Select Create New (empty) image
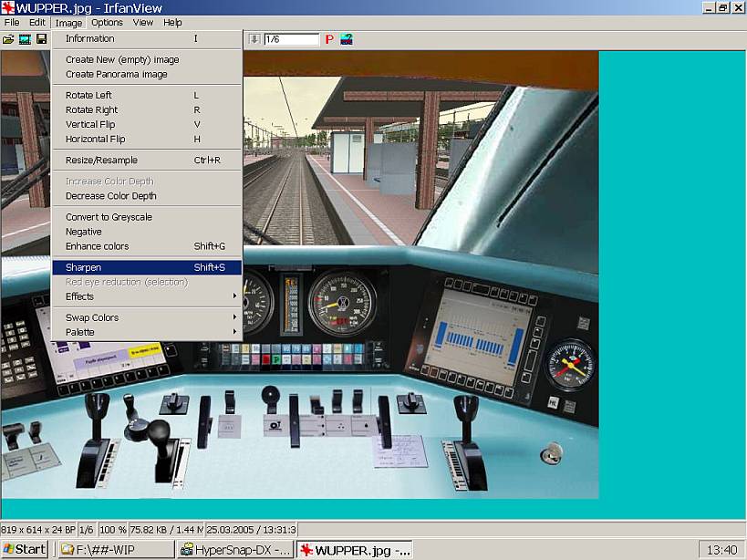Screen dimensions: 747x560 tap(147, 59)
